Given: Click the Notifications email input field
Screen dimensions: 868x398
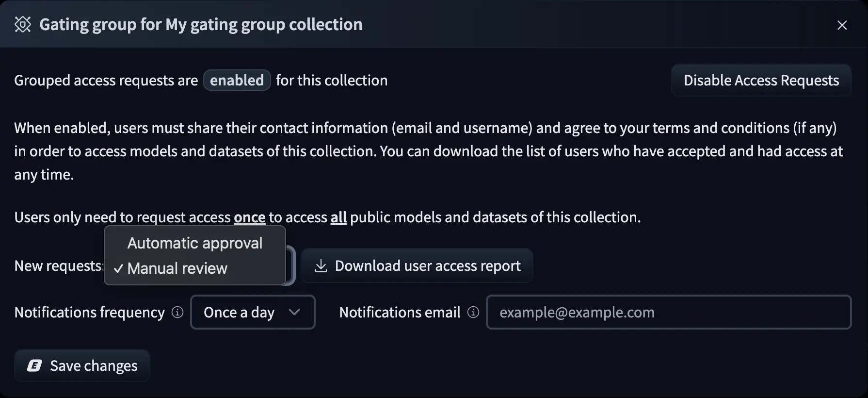Looking at the screenshot, I should (x=669, y=313).
